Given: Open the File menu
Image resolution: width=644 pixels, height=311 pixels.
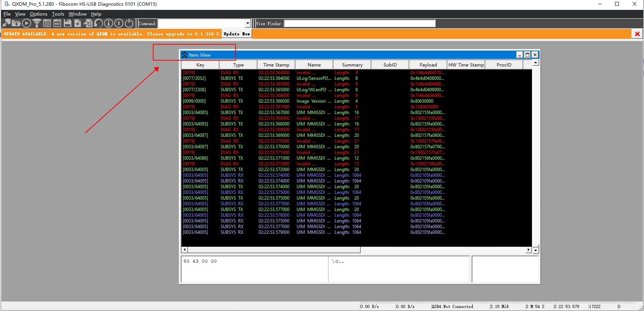Looking at the screenshot, I should click(7, 14).
